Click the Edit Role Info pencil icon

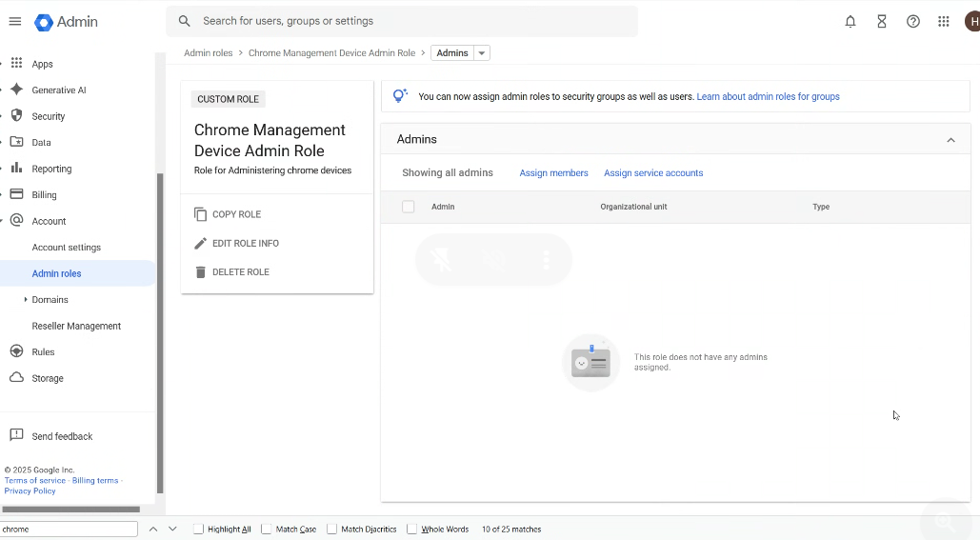(x=200, y=244)
